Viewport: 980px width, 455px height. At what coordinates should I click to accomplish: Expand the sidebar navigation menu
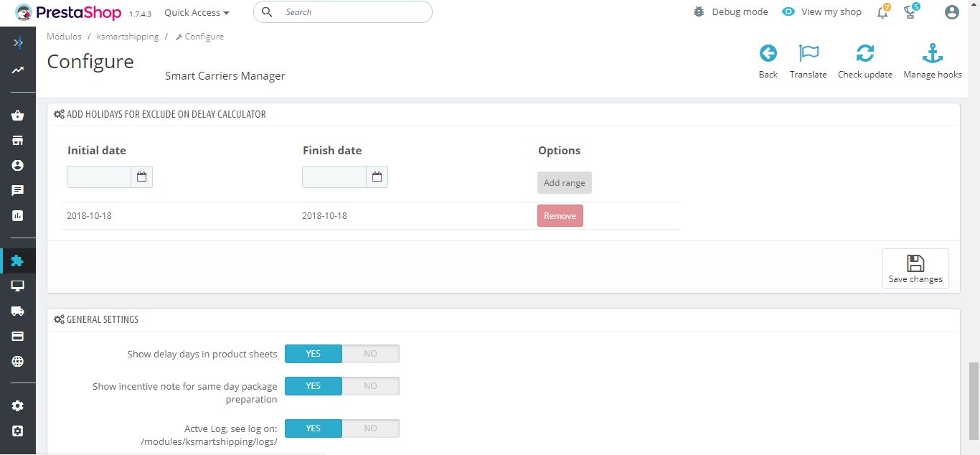coord(18,42)
